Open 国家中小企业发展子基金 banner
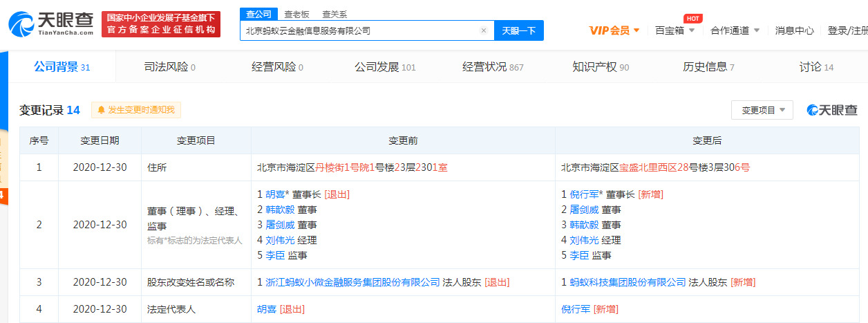Viewport: 868px width, 323px height. (x=161, y=24)
